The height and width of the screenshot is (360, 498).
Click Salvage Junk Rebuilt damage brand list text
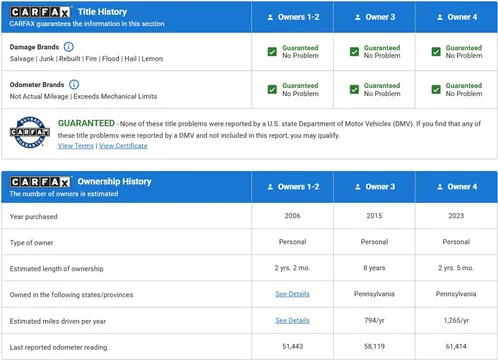(86, 59)
